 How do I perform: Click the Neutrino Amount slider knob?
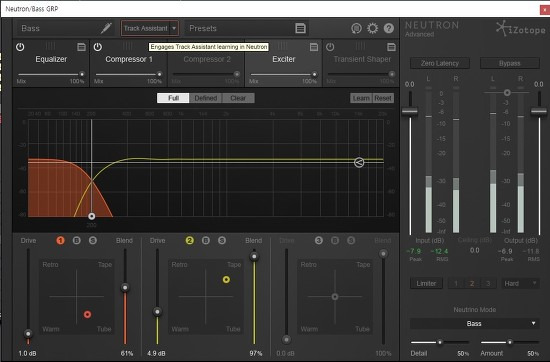click(510, 342)
